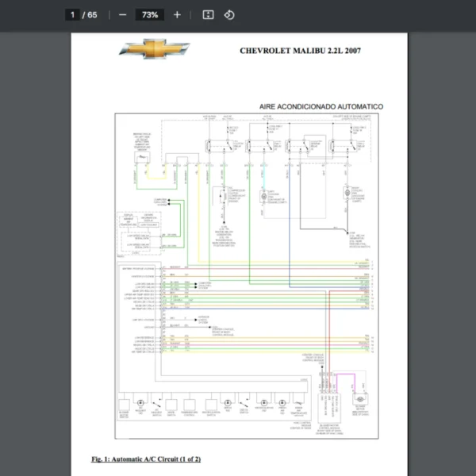Click the blower motor symbol with magenta wire
476x476 pixels.
pos(359,398)
